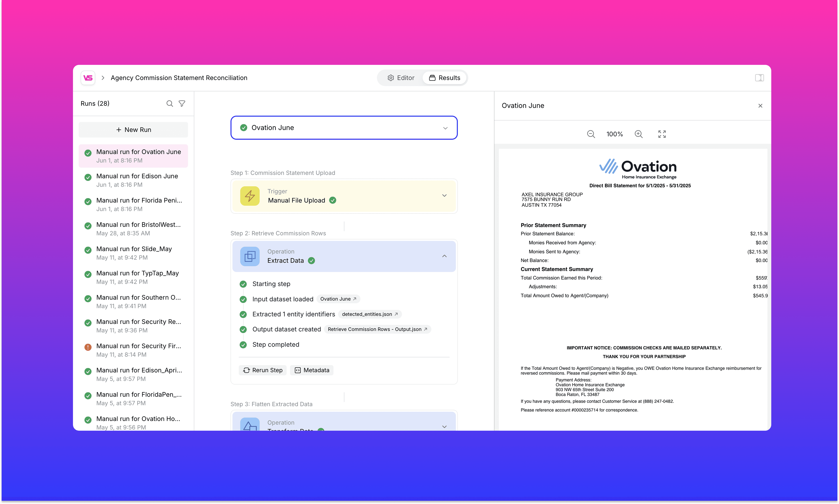Click the Current Statement Summary heading
Viewport: 839px width, 504px height.
(557, 269)
